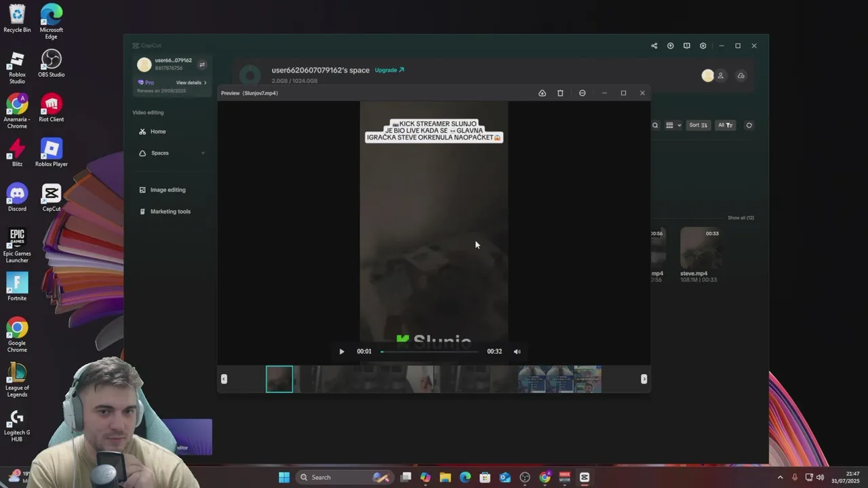Open the All filter dropdown
The image size is (868, 488).
726,125
